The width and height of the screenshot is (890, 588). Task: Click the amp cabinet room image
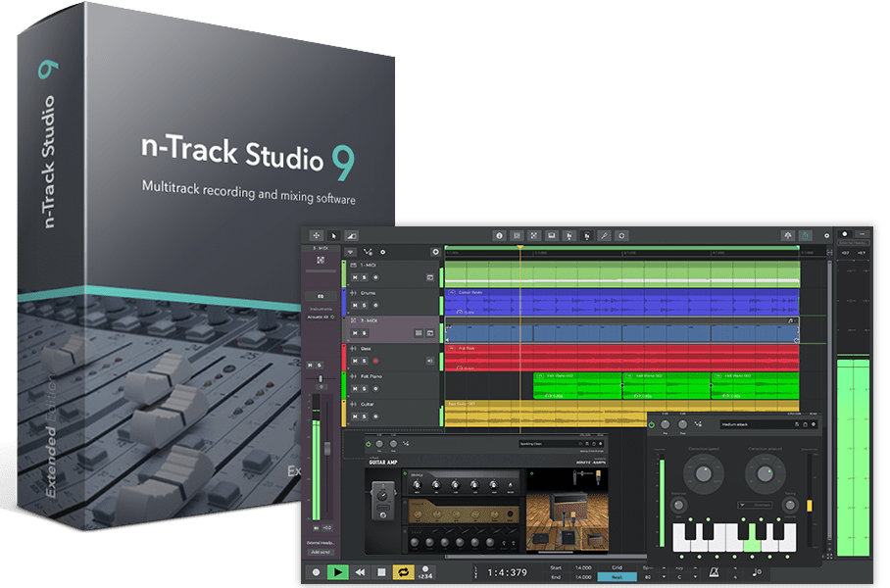click(568, 509)
